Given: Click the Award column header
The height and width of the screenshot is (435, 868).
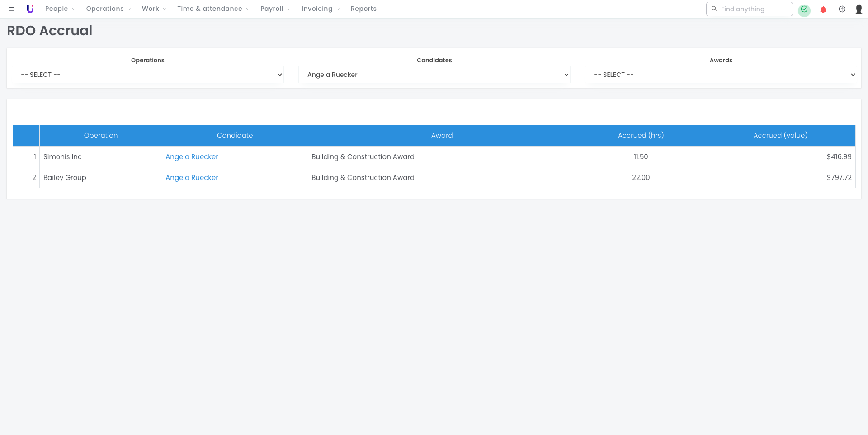Looking at the screenshot, I should (x=442, y=136).
